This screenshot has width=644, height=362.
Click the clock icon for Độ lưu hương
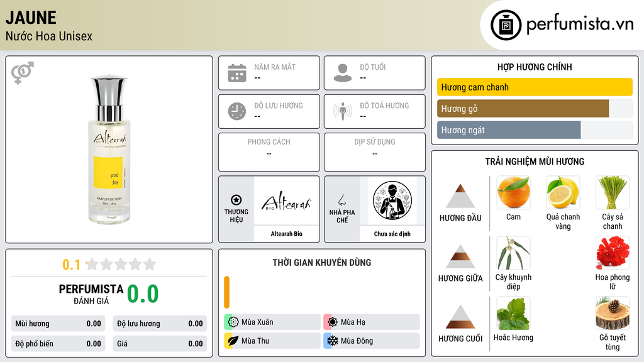point(237,111)
